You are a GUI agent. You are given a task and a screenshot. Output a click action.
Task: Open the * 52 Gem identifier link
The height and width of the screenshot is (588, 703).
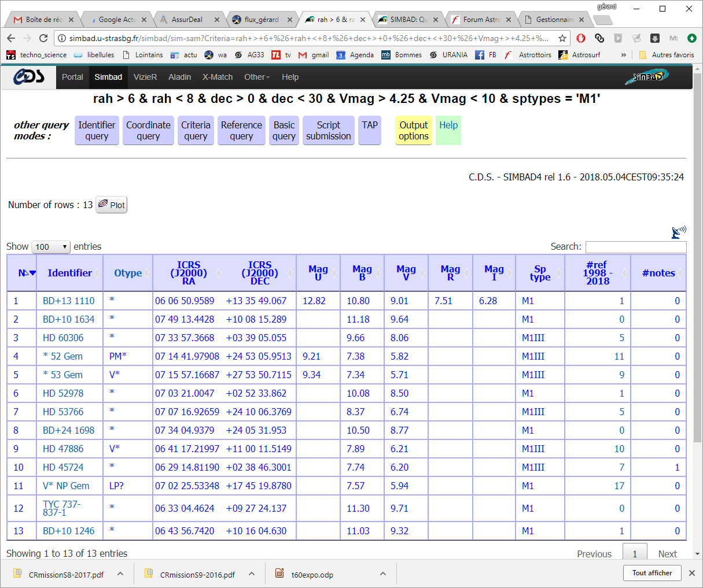point(62,356)
